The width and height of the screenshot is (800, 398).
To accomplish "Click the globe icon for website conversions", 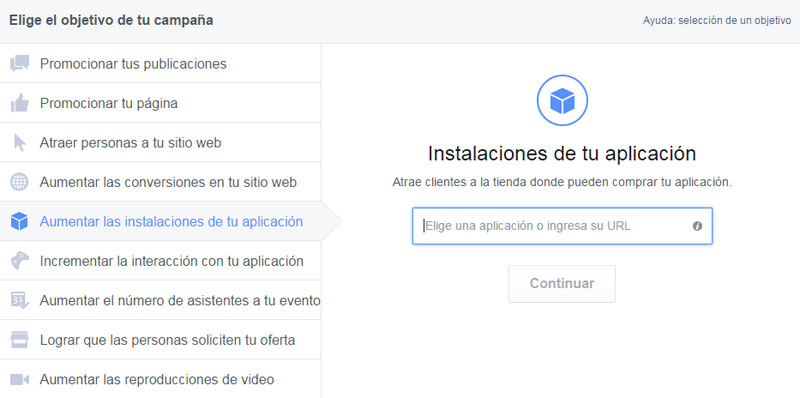I will tap(19, 182).
